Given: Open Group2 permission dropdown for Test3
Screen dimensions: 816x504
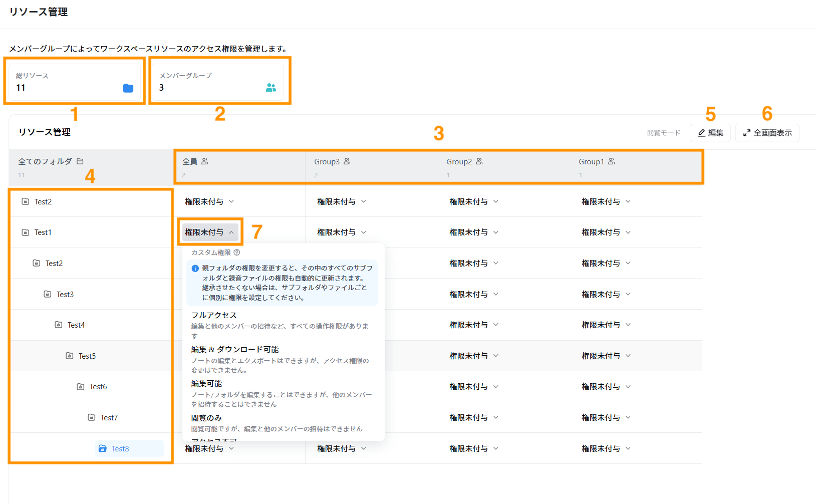Looking at the screenshot, I should coord(474,294).
